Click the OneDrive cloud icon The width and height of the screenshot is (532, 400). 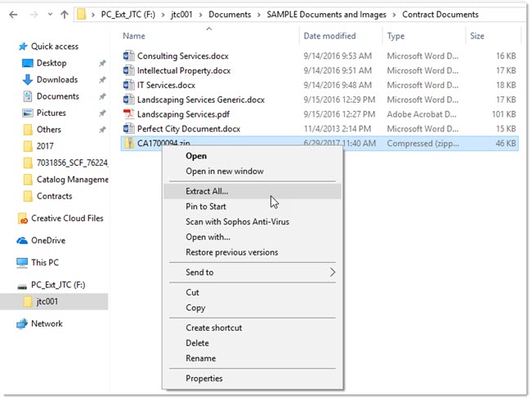(22, 241)
